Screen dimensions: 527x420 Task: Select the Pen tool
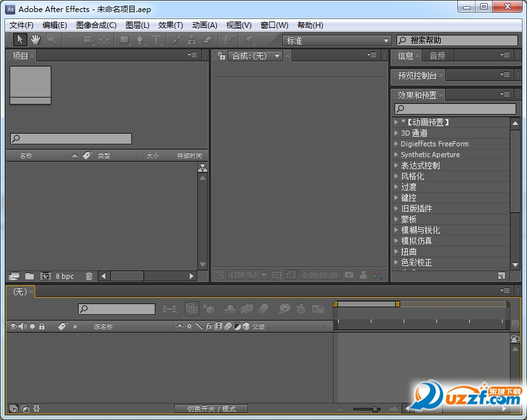click(140, 40)
